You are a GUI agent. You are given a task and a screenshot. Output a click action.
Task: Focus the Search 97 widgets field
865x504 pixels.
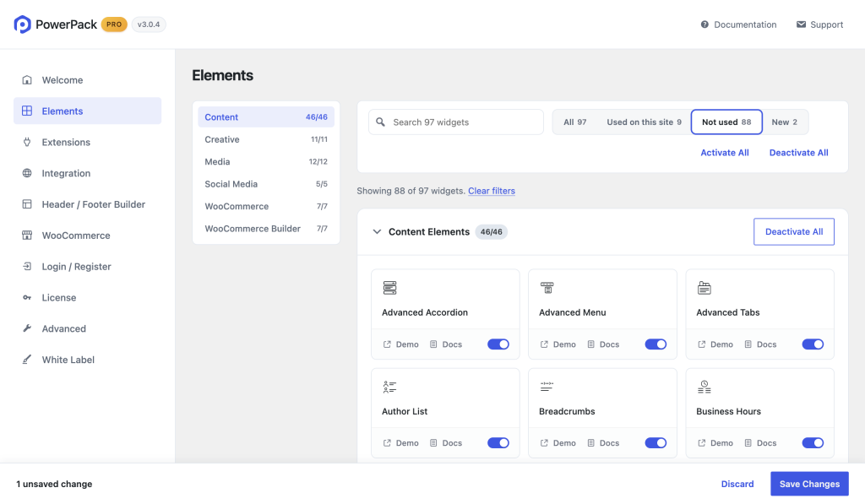[456, 122]
